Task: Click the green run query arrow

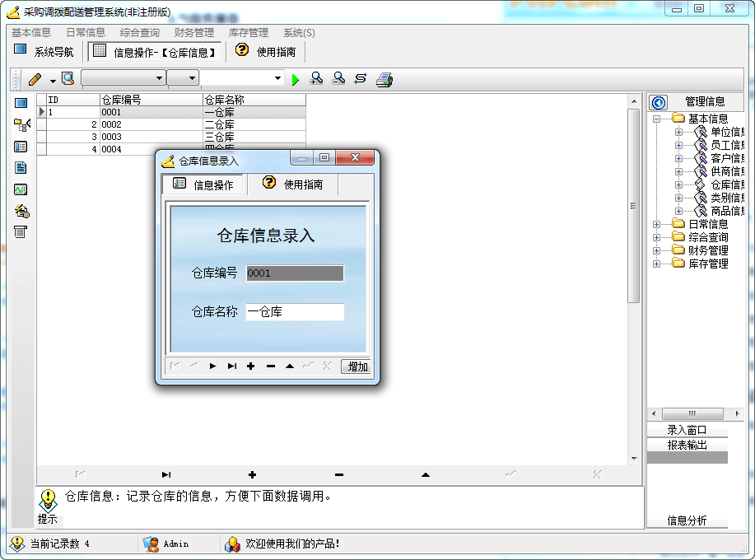Action: click(296, 79)
